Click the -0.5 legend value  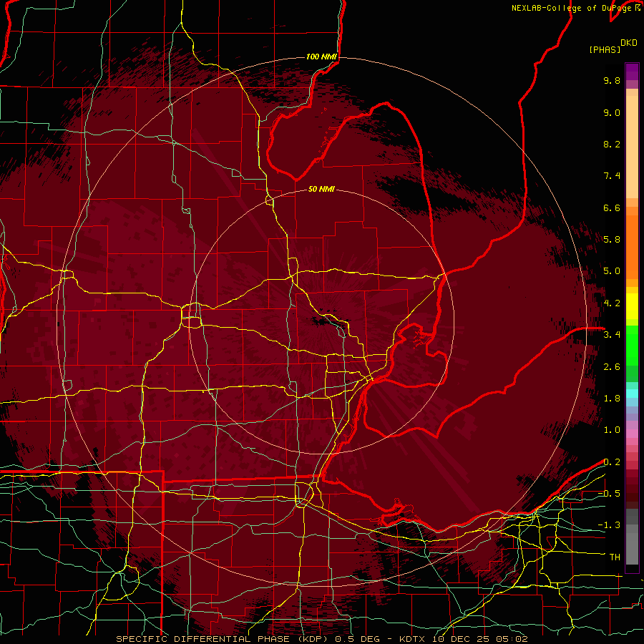tap(609, 494)
